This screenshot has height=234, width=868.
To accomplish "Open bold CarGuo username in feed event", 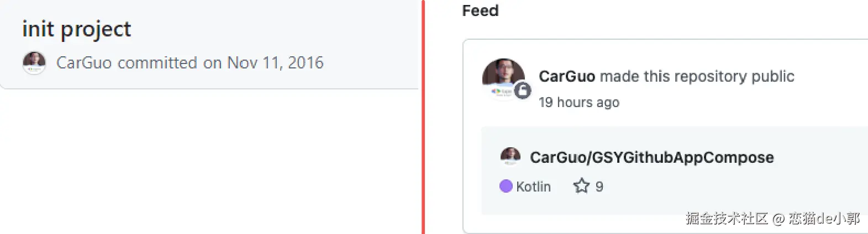I will [566, 76].
